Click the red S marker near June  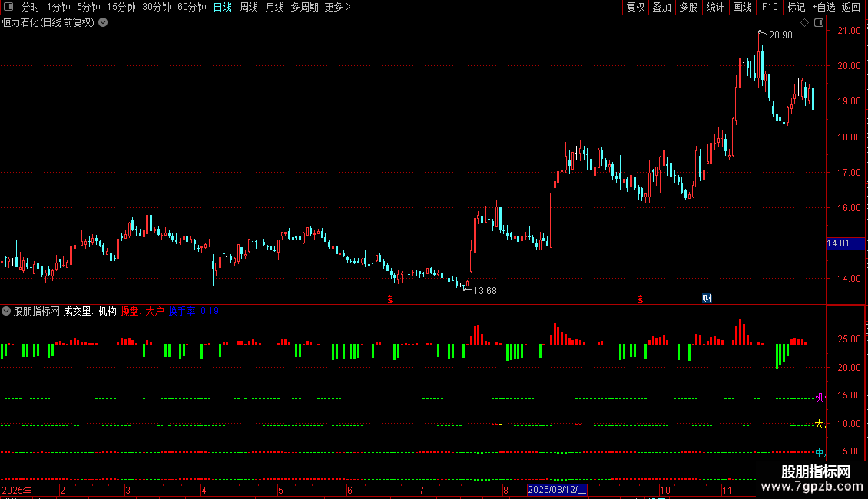coord(390,299)
